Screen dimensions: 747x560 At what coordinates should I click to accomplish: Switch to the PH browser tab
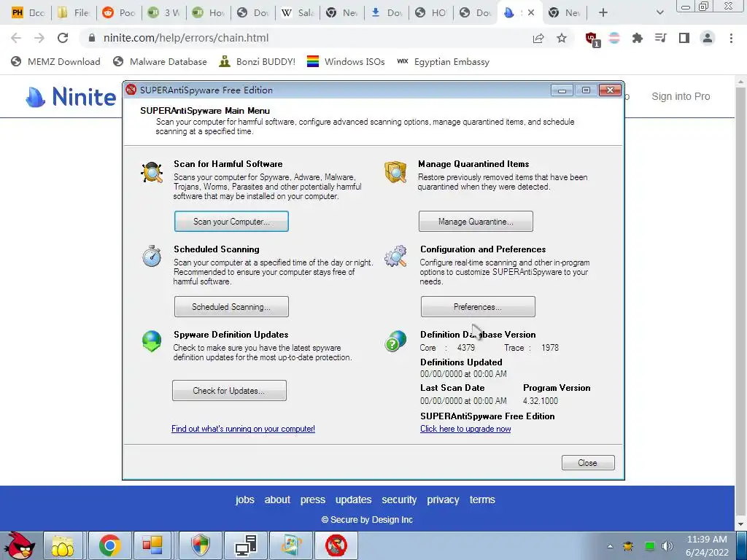tap(28, 13)
